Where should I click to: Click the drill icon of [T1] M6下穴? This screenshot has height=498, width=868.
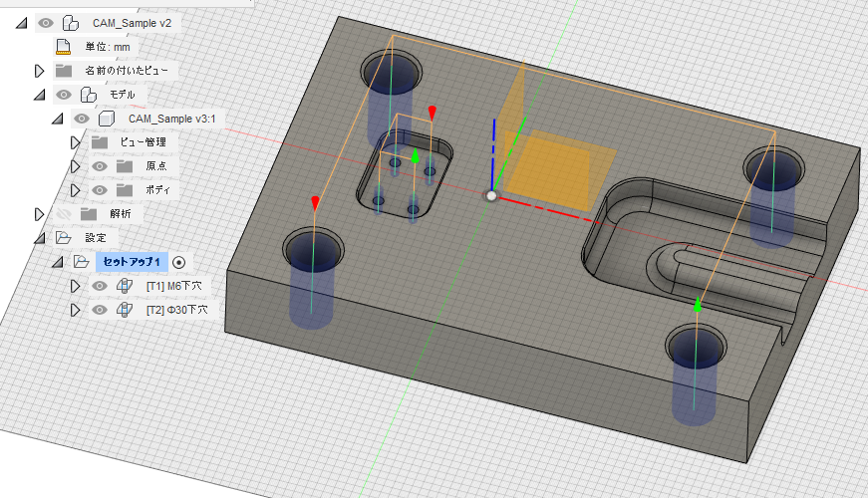click(x=125, y=286)
